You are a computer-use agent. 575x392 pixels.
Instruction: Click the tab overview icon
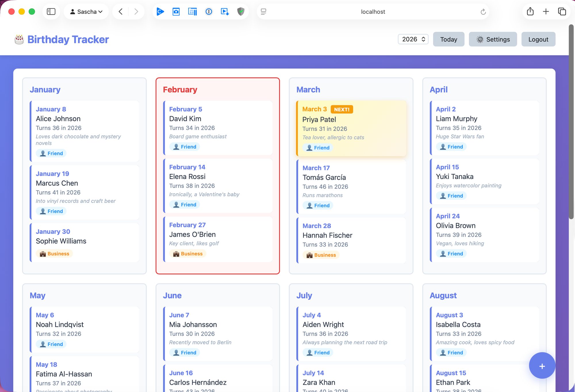pos(562,11)
